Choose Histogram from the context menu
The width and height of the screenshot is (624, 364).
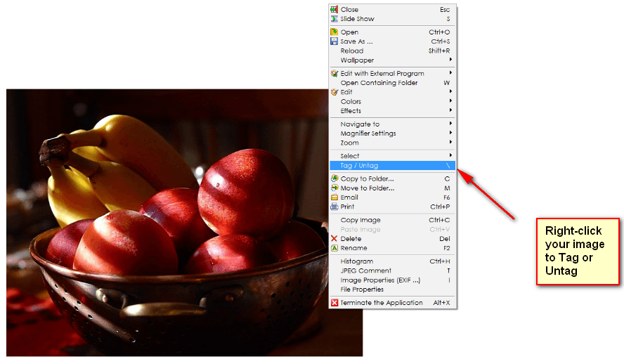(x=356, y=261)
